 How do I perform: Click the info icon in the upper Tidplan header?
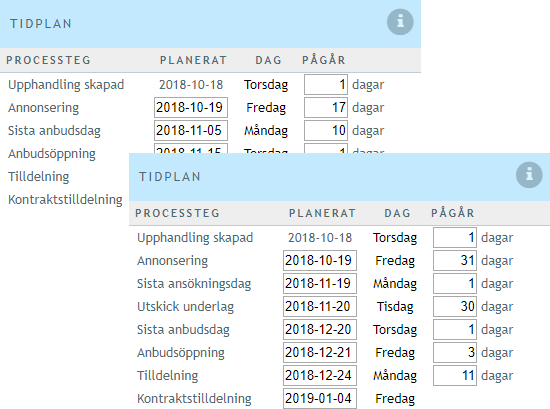click(x=400, y=22)
